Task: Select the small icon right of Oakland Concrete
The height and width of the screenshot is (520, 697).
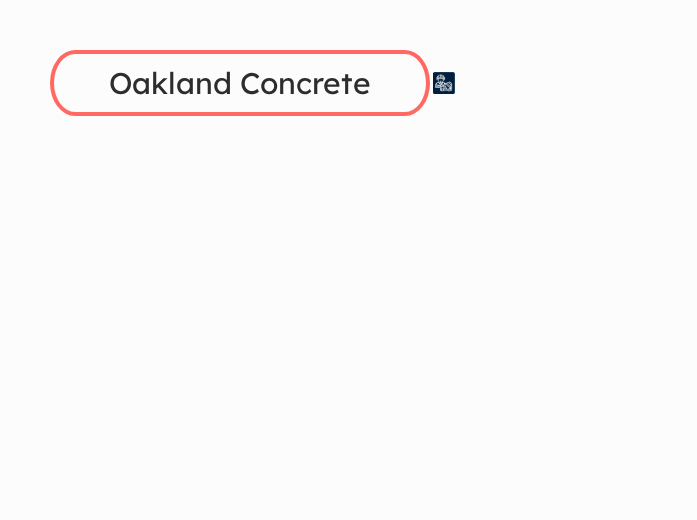Action: click(444, 83)
